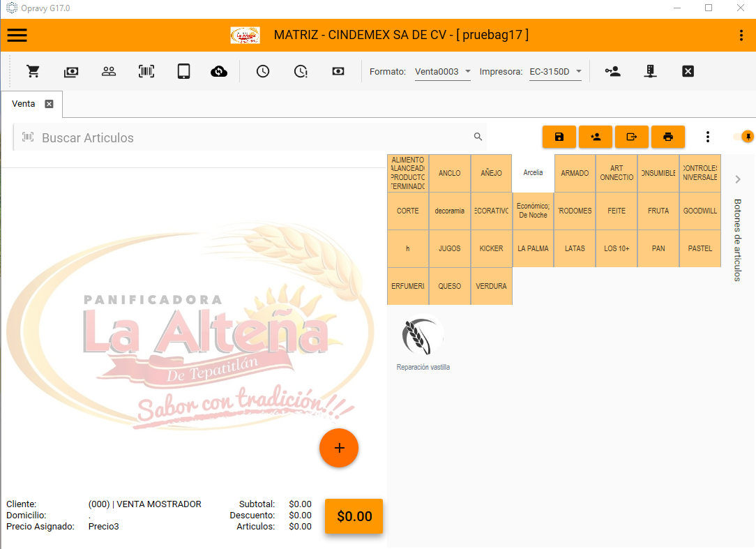The height and width of the screenshot is (549, 756).
Task: Click the orange exit-arrow button
Action: point(632,137)
